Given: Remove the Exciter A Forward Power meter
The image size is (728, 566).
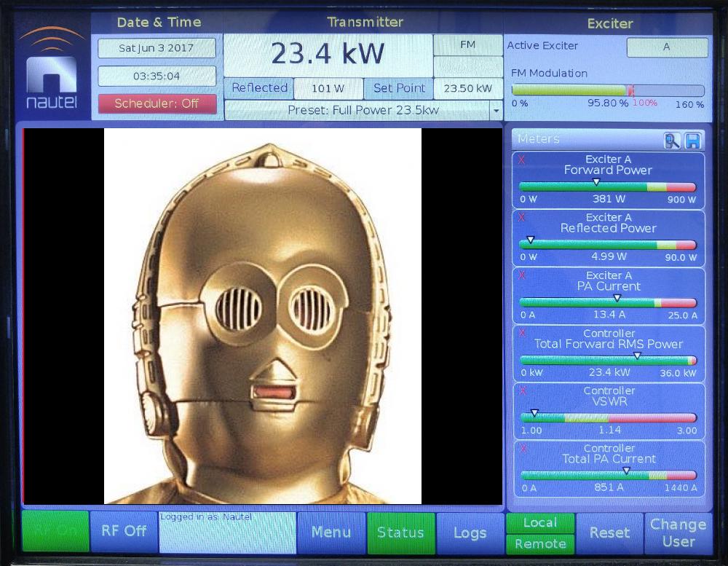Looking at the screenshot, I should click(521, 159).
